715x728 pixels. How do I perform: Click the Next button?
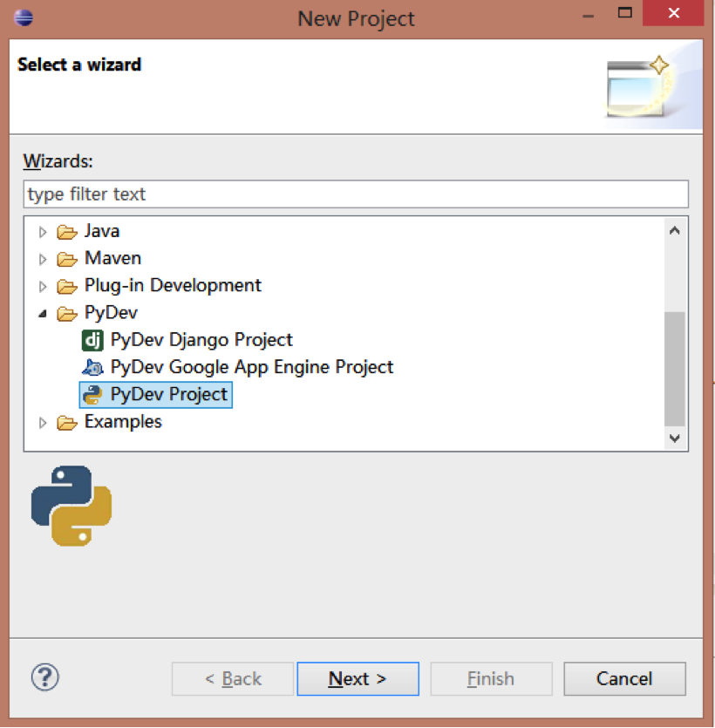click(358, 679)
